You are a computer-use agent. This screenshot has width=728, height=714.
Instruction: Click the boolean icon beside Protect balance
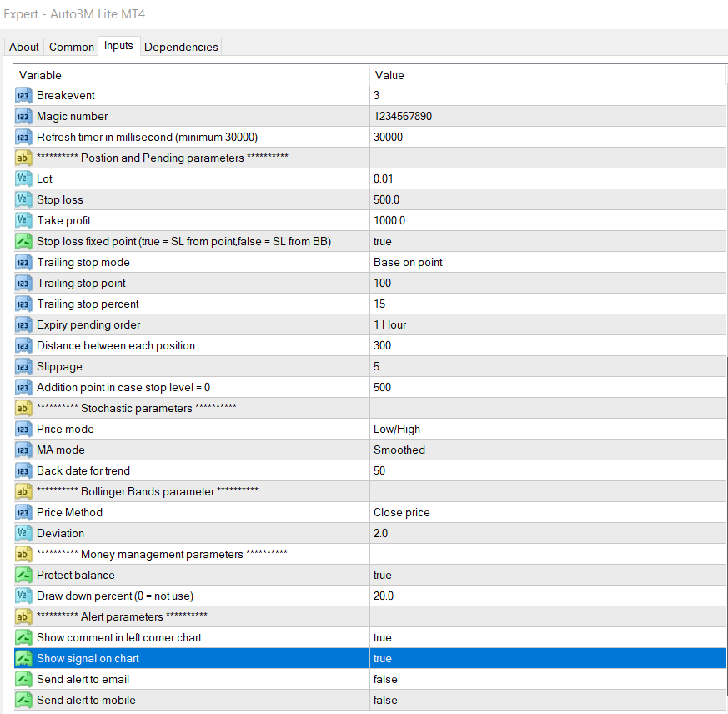(x=23, y=575)
